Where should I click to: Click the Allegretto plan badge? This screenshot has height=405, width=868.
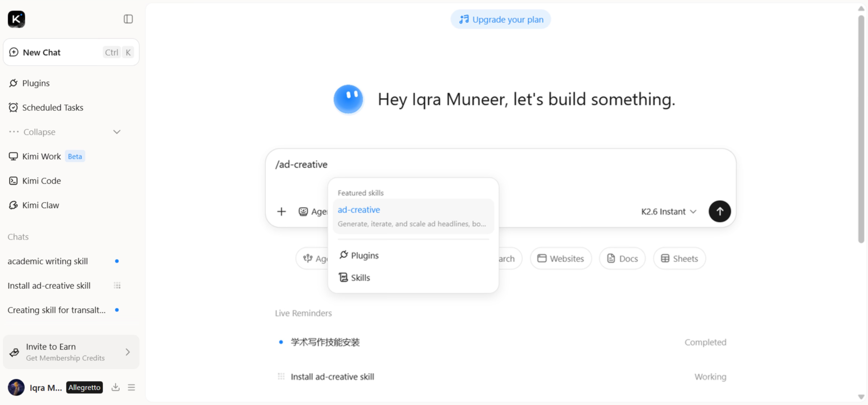coord(84,387)
